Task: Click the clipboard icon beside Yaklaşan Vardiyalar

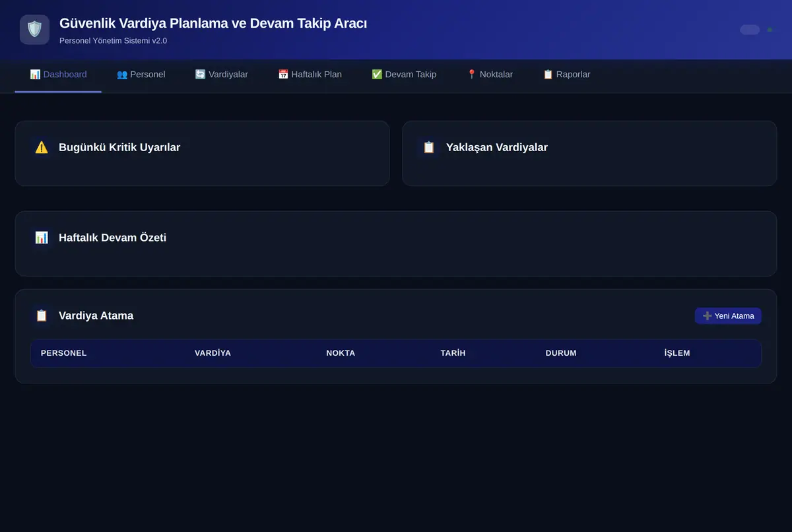Action: point(429,147)
